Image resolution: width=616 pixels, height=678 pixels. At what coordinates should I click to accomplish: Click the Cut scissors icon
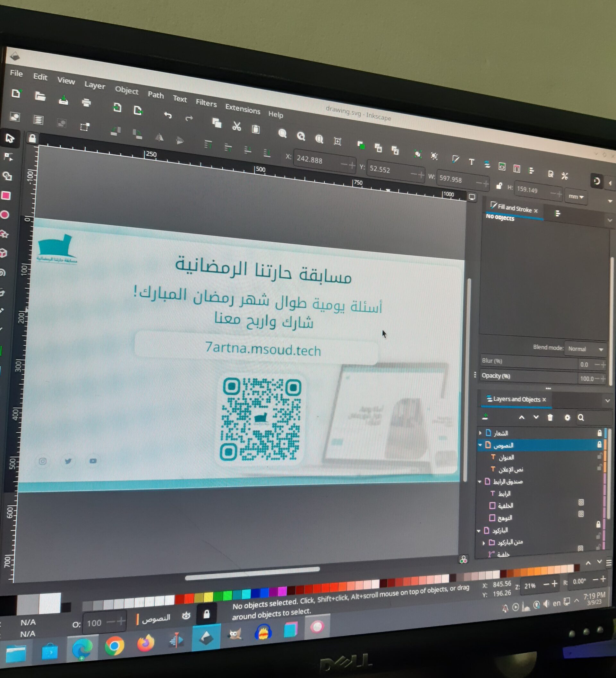[x=236, y=126]
